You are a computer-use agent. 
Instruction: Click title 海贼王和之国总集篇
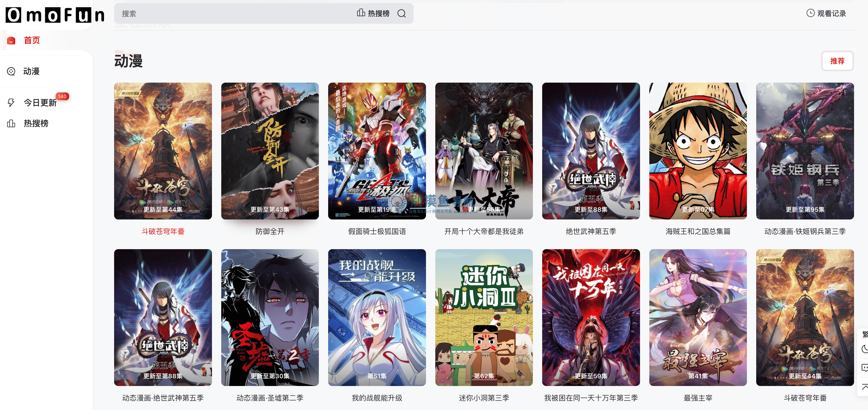tap(698, 231)
